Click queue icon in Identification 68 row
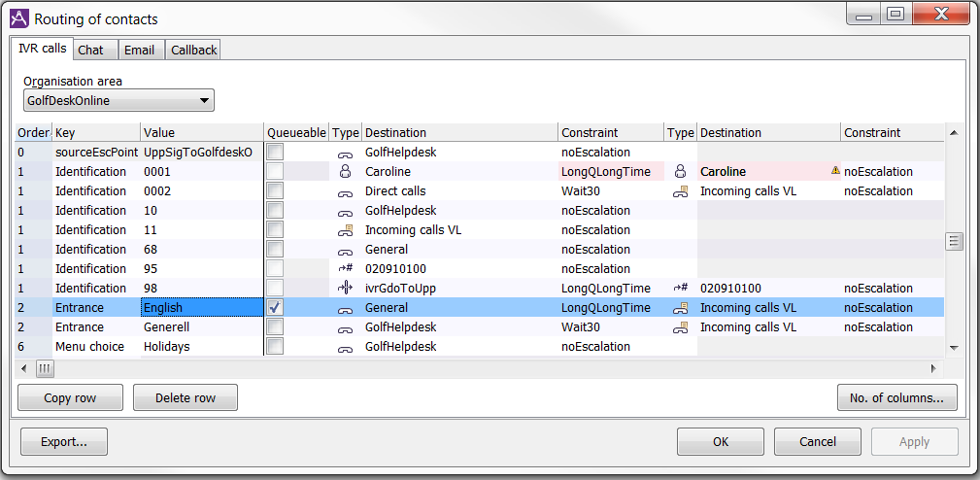This screenshot has height=480, width=980. 345,250
